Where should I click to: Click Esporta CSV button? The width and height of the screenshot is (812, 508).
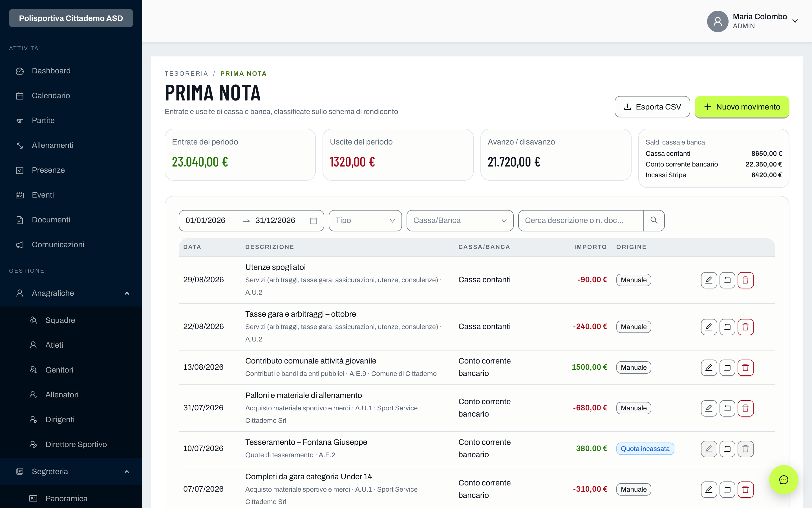click(x=652, y=107)
